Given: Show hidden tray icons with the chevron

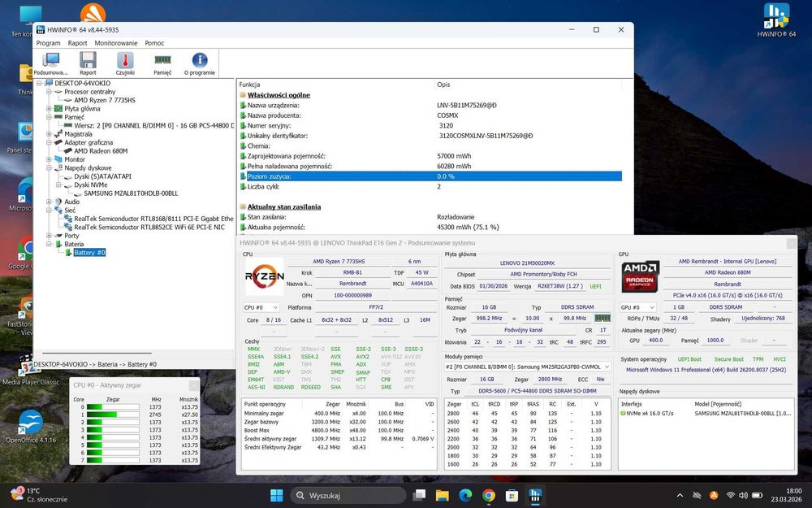Looking at the screenshot, I should point(680,496).
